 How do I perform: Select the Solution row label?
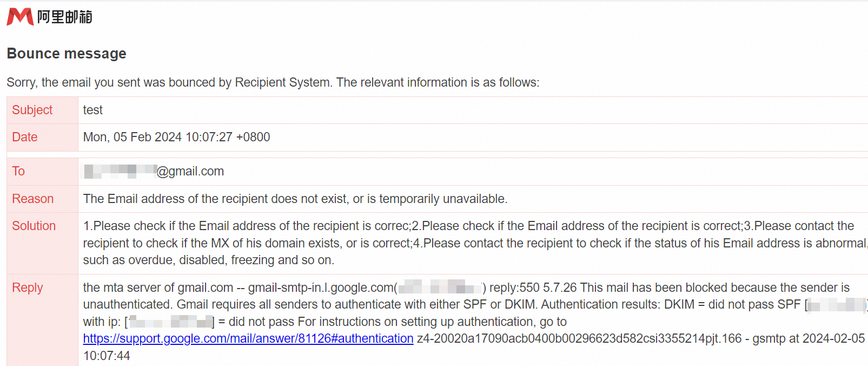34,226
